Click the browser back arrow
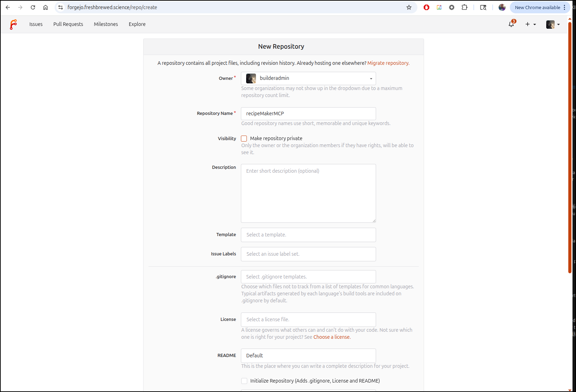Screen dimensions: 576x392 tap(8, 7)
